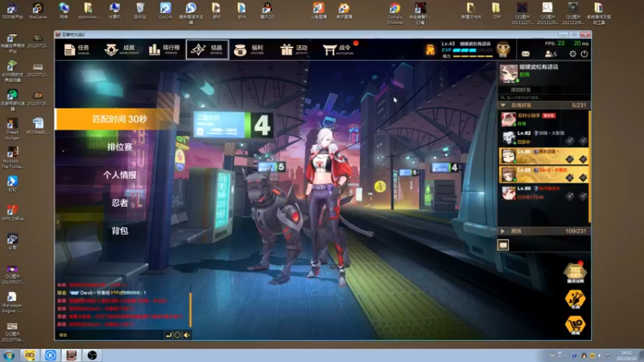Select the Lv.62 friend row
Viewport: 644px width, 362px height.
tap(544, 138)
